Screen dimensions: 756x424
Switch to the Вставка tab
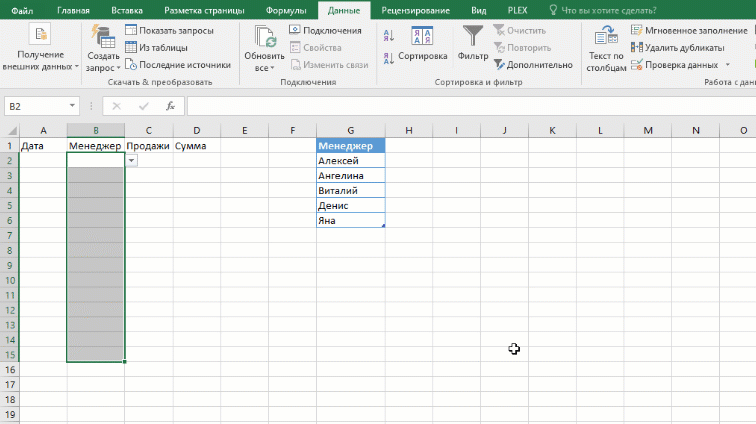(x=127, y=10)
